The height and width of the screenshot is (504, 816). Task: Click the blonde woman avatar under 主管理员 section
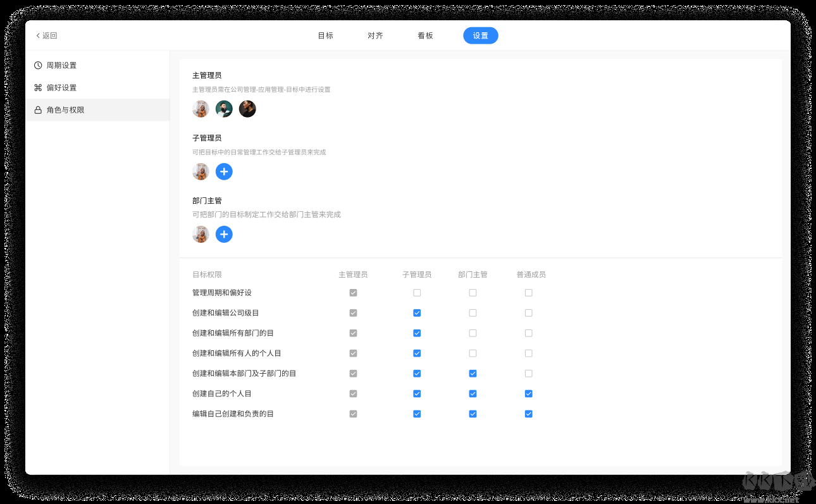(x=201, y=109)
